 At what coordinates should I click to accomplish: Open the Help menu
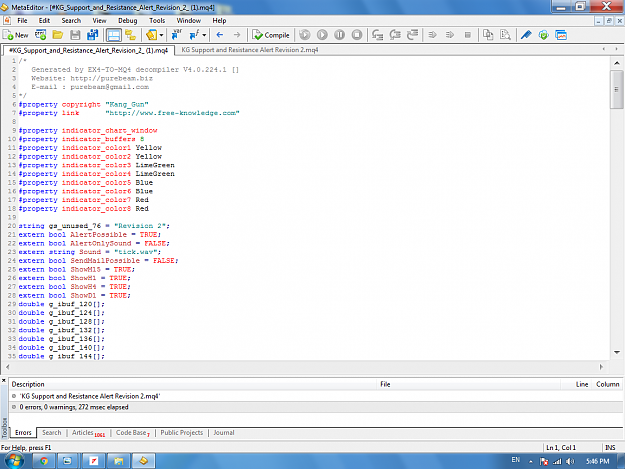pos(219,21)
